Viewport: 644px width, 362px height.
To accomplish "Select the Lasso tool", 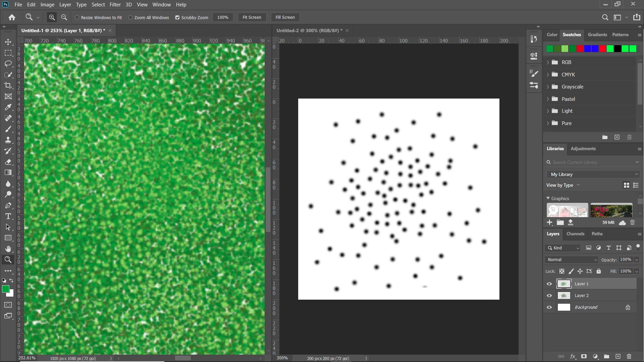I will pyautogui.click(x=8, y=64).
